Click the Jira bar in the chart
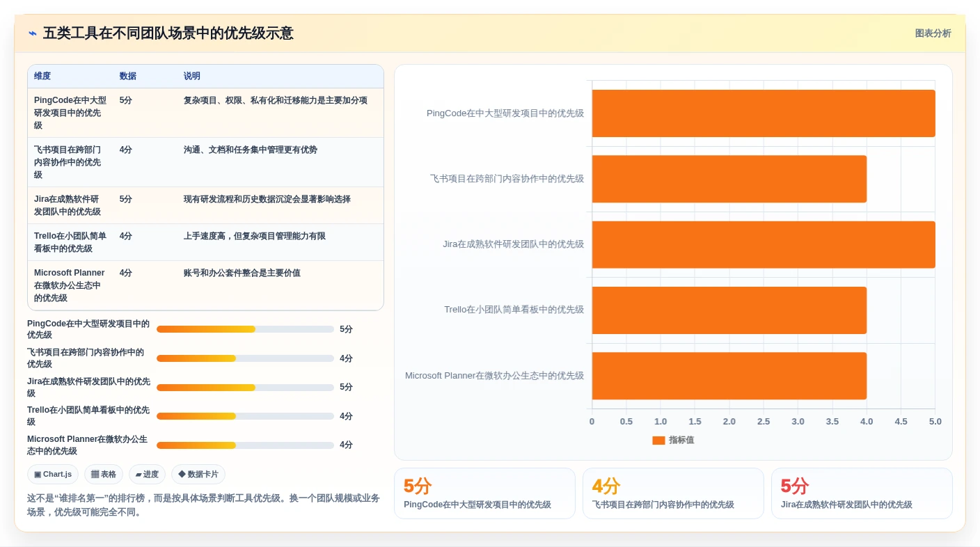The height and width of the screenshot is (547, 980). [764, 244]
